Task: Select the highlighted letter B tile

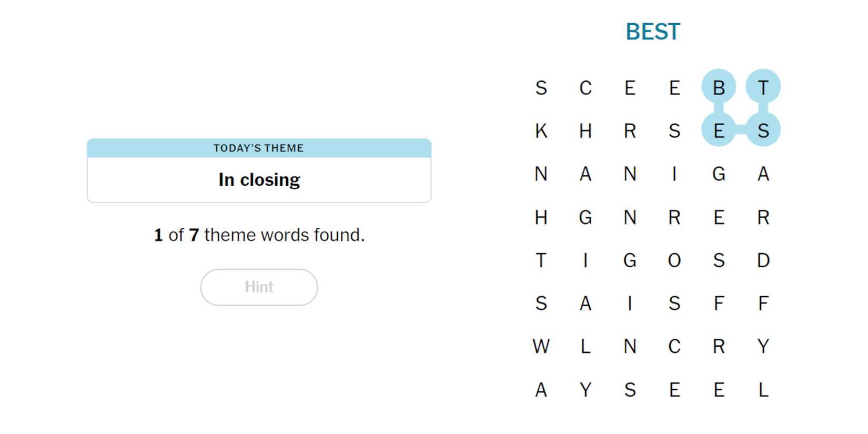Action: [x=719, y=87]
